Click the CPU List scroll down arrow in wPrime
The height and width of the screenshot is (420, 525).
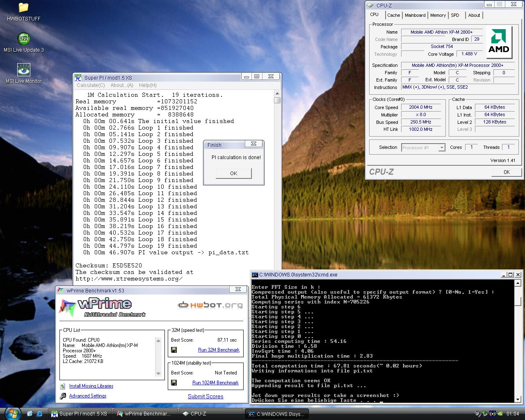[x=158, y=374]
